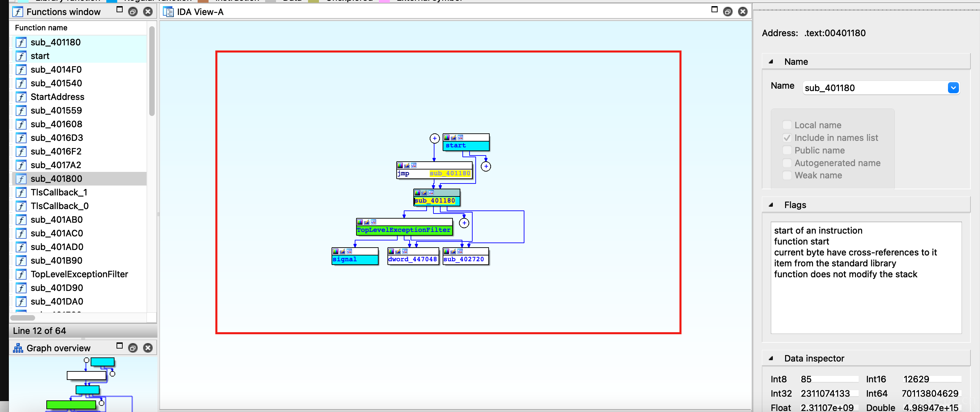
Task: Toggle the Autogenerated name checkbox
Action: (787, 163)
